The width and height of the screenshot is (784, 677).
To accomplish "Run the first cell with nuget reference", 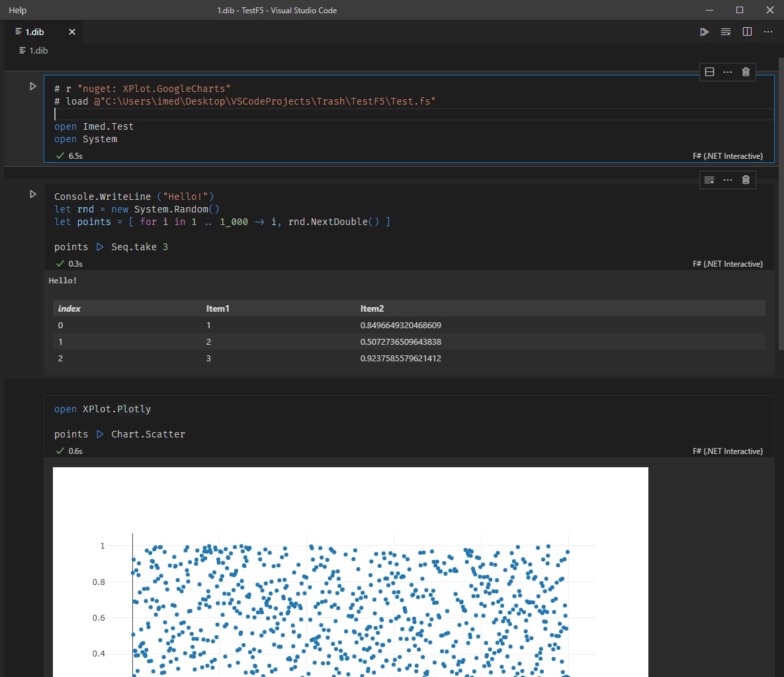I will click(x=33, y=87).
